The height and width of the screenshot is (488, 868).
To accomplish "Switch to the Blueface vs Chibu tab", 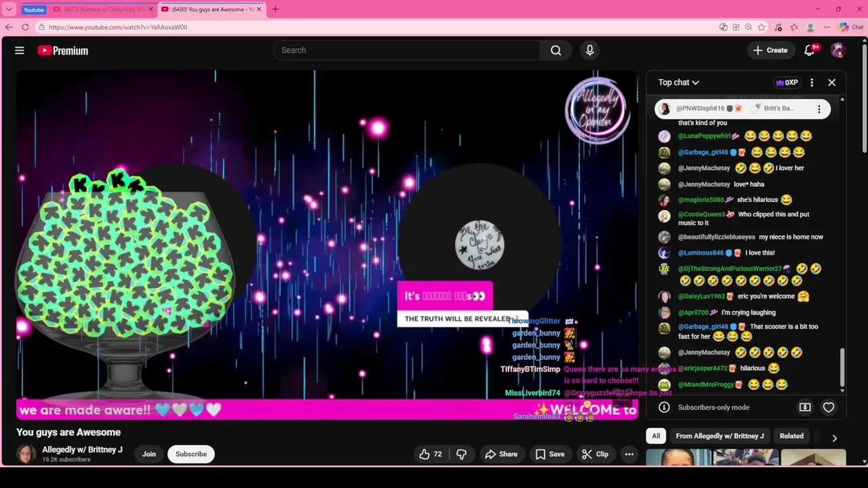I will pos(102,9).
